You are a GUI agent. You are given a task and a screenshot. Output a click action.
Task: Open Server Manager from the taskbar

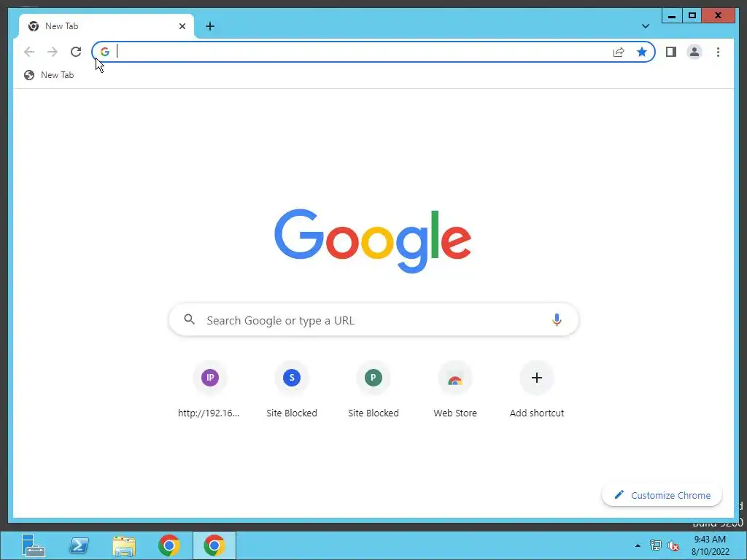(x=34, y=545)
